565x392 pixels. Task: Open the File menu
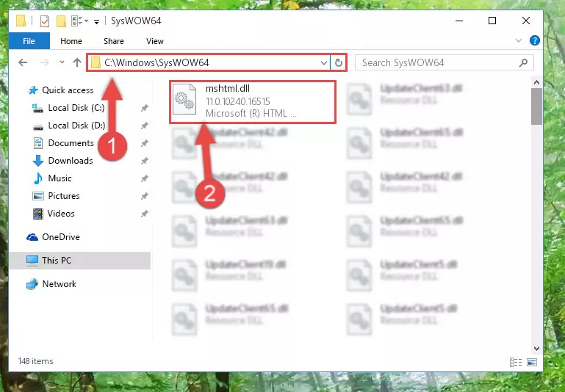[x=29, y=41]
